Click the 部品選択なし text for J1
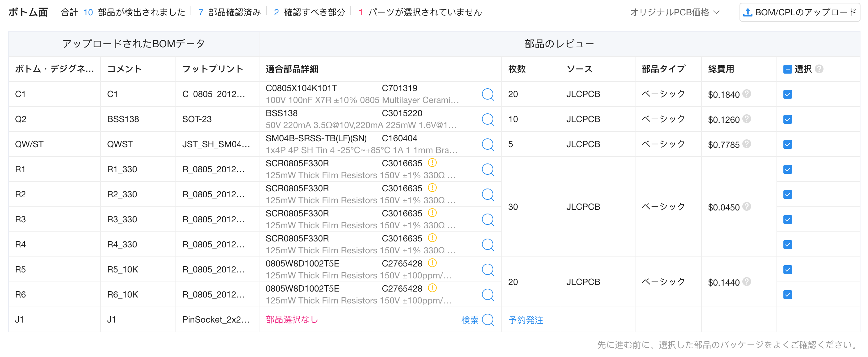 292,320
